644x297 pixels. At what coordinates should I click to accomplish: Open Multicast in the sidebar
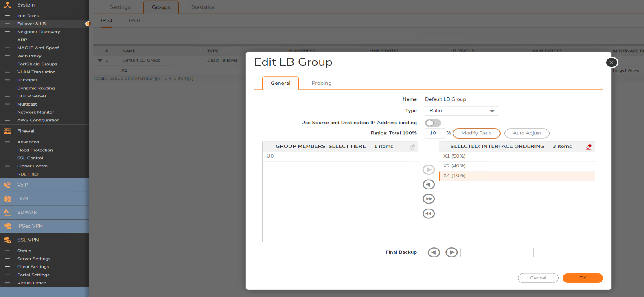coord(27,104)
